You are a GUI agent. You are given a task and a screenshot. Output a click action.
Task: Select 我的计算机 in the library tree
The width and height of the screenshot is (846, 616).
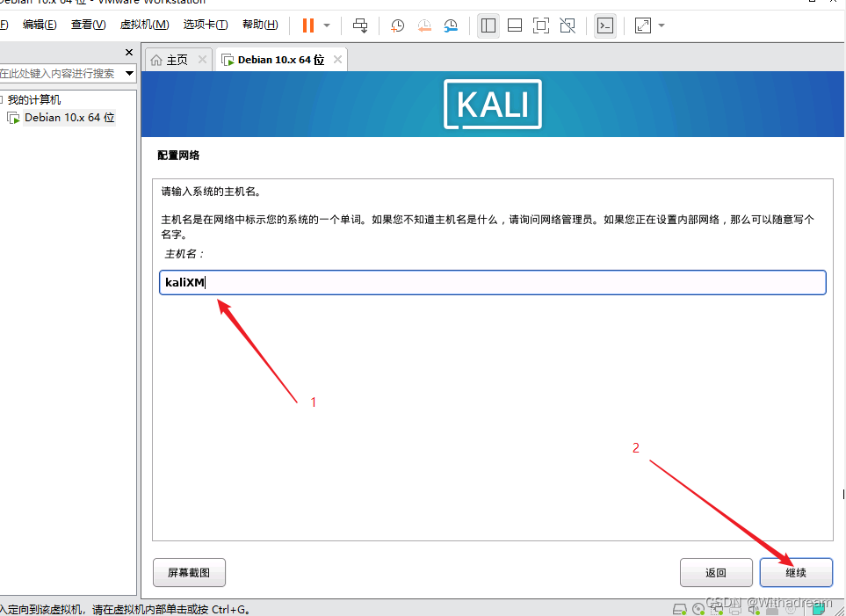[x=34, y=100]
